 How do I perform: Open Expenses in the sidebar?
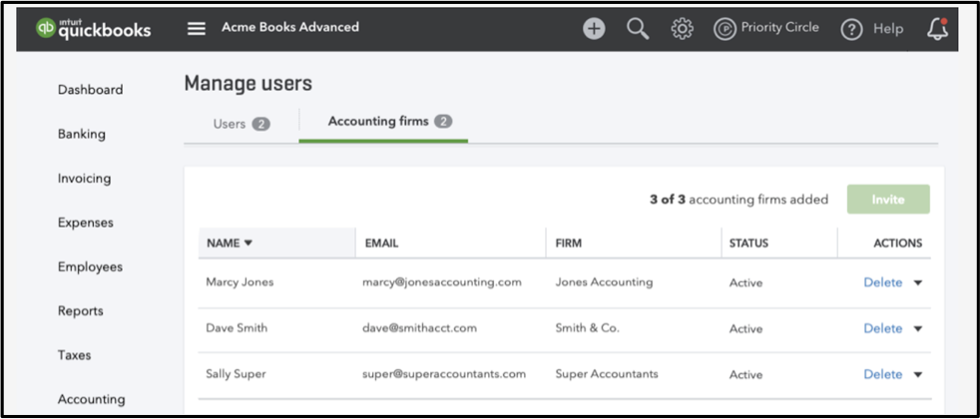tap(86, 222)
